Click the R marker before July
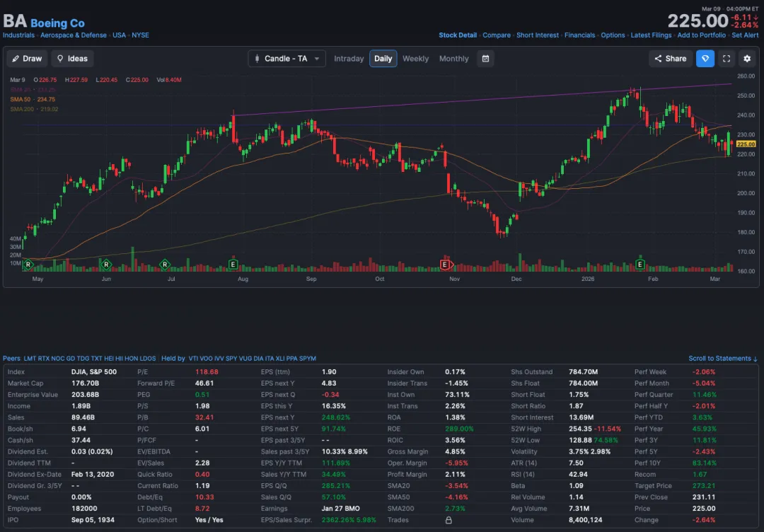 (165, 265)
